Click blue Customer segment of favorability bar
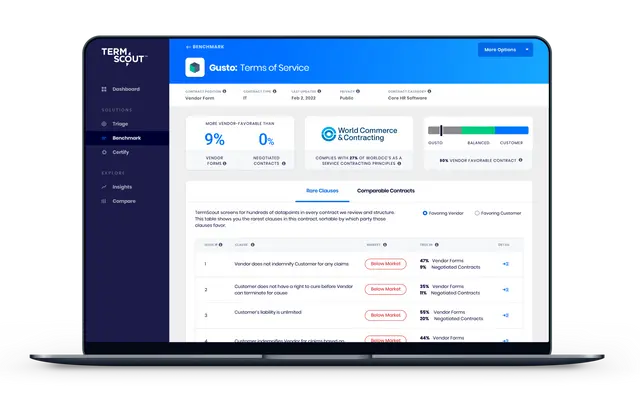 click(512, 131)
